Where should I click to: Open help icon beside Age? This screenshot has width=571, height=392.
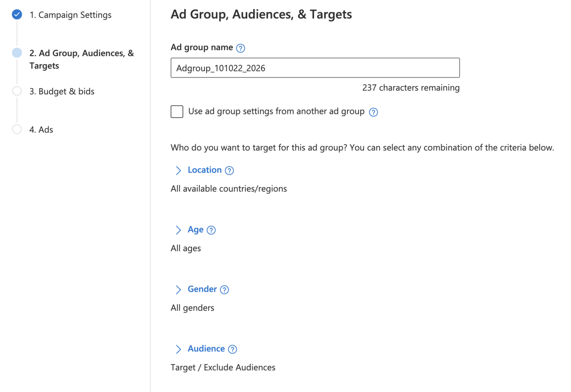211,230
